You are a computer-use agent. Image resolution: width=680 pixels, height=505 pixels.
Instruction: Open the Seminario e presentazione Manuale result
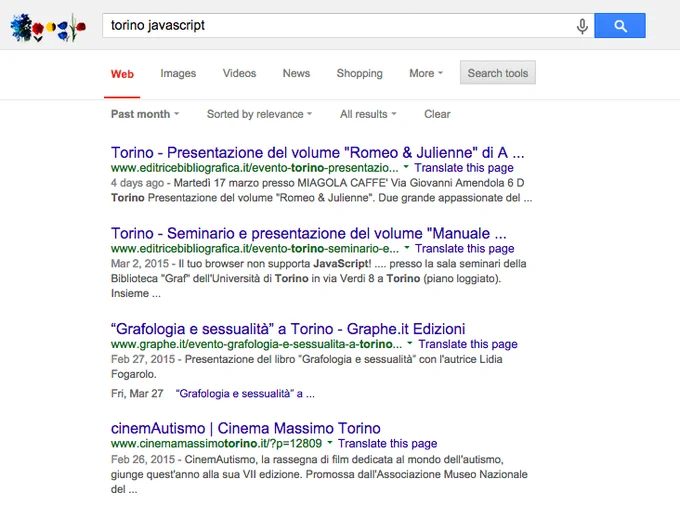pos(309,233)
